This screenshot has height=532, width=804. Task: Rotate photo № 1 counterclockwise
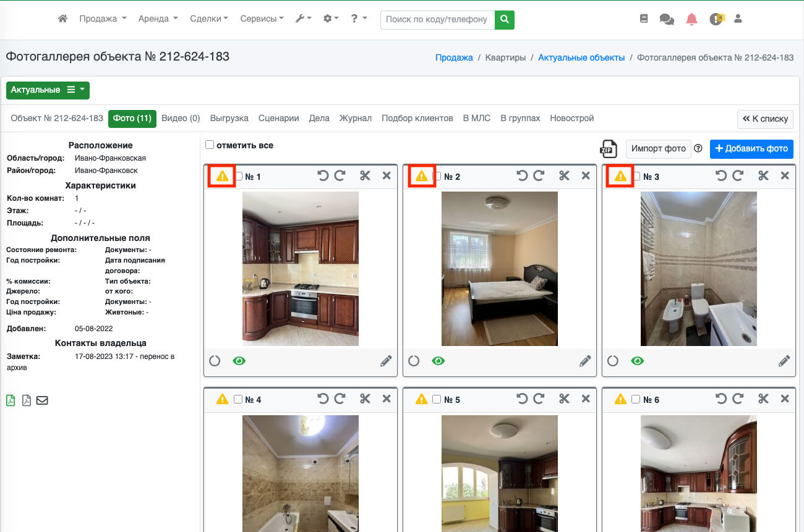click(323, 176)
